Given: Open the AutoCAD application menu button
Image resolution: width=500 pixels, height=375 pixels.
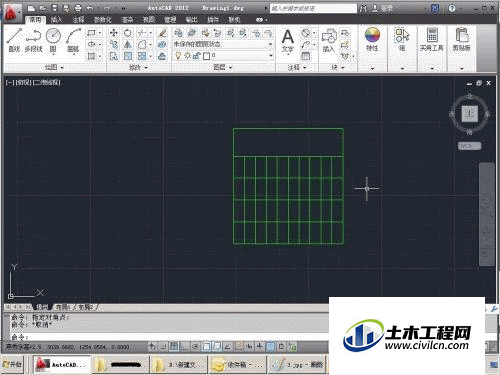Looking at the screenshot, I should tap(11, 13).
